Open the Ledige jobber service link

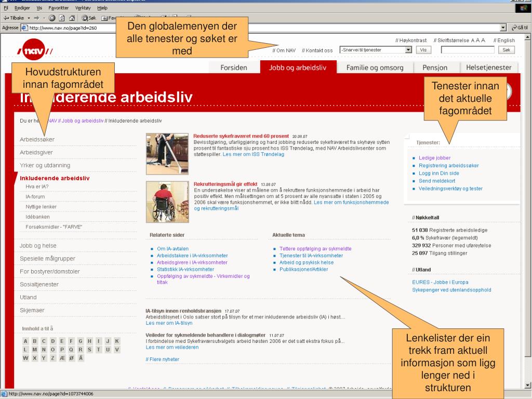(x=435, y=158)
